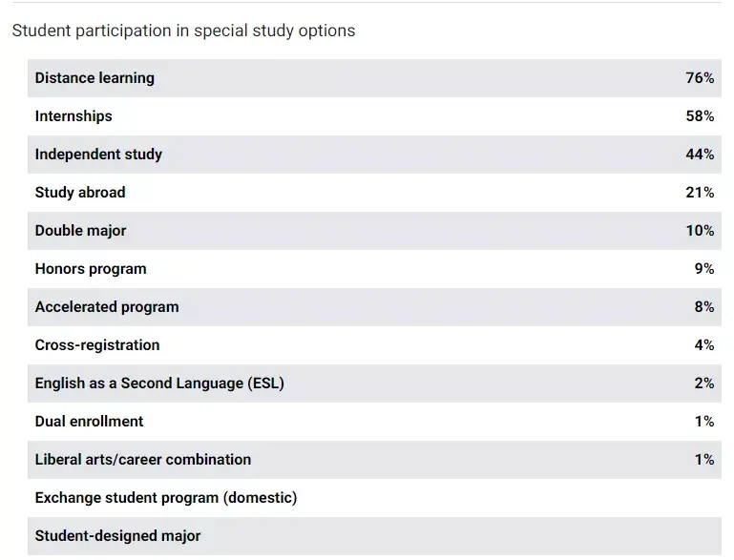
Task: Click the Distance learning row label
Action: (94, 78)
